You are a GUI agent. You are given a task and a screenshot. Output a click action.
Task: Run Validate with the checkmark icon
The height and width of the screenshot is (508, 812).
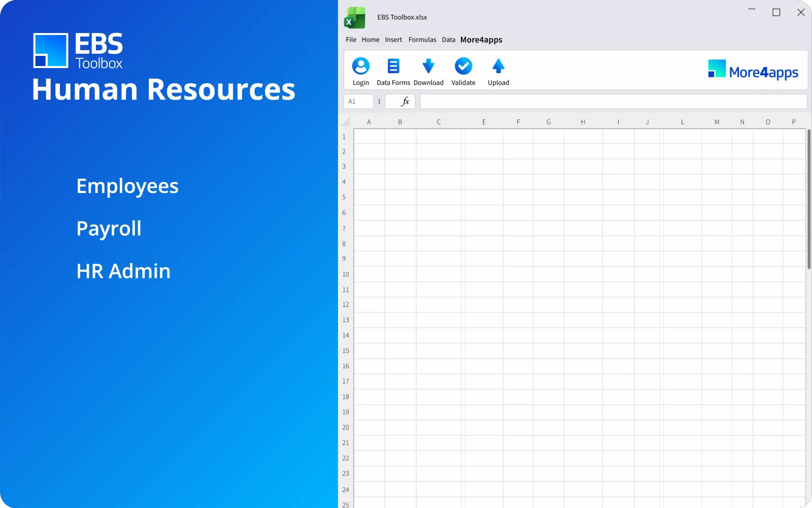pyautogui.click(x=463, y=66)
